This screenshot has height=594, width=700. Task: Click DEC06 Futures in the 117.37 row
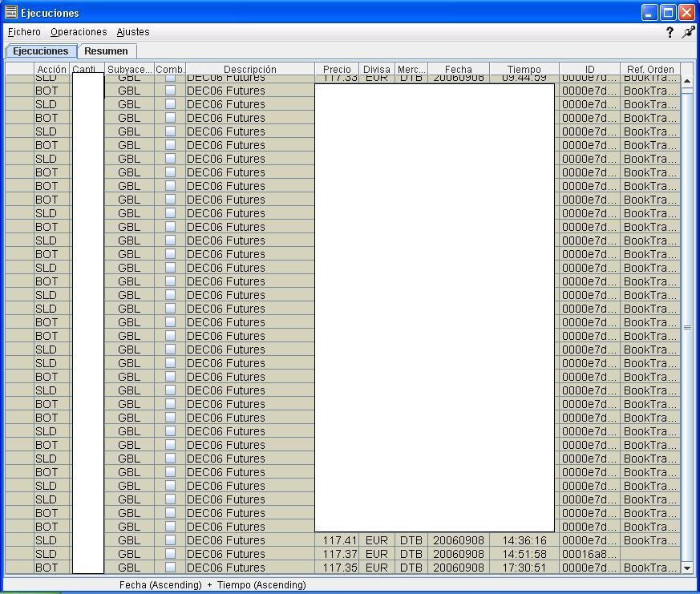tap(250, 554)
